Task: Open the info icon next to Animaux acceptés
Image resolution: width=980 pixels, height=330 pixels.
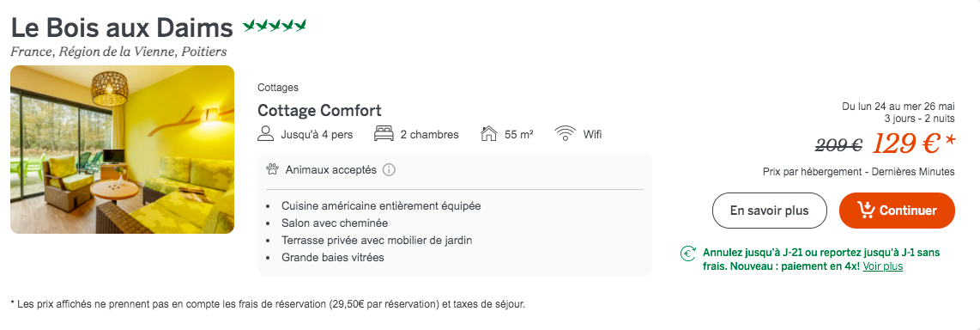Action: point(389,169)
